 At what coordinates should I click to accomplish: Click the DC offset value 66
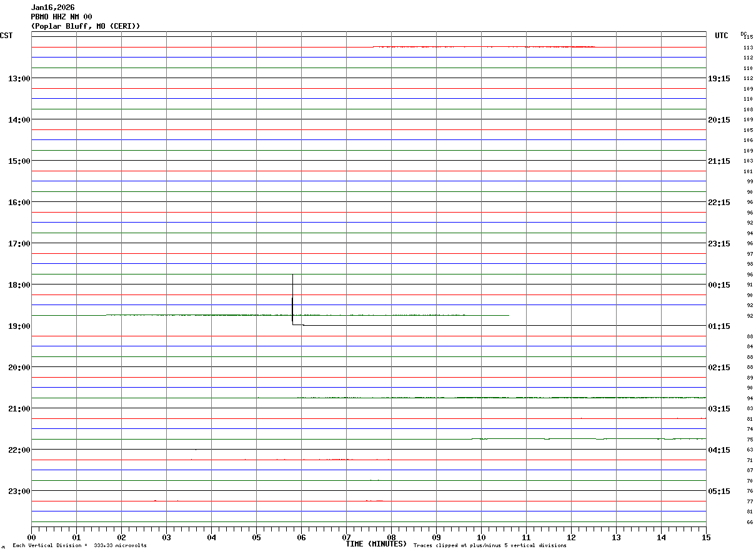[x=750, y=522]
